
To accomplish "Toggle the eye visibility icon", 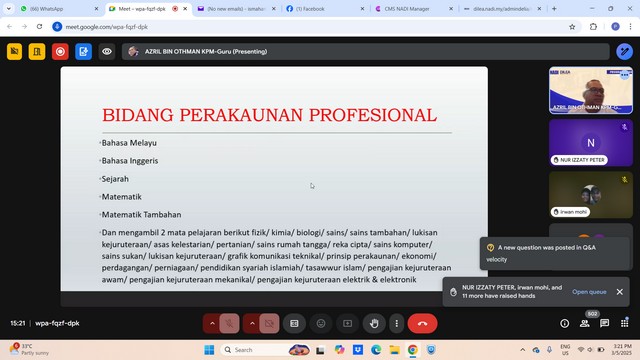I will point(107,52).
